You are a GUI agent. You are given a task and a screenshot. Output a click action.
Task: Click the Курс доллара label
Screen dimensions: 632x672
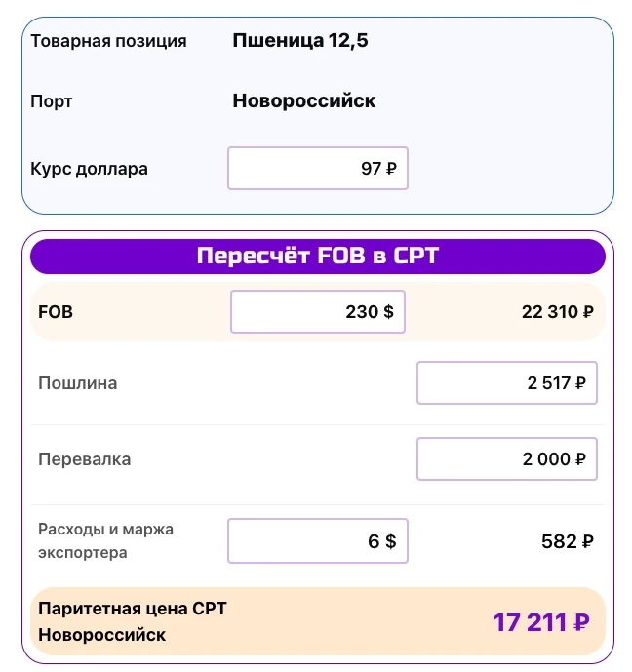(89, 169)
